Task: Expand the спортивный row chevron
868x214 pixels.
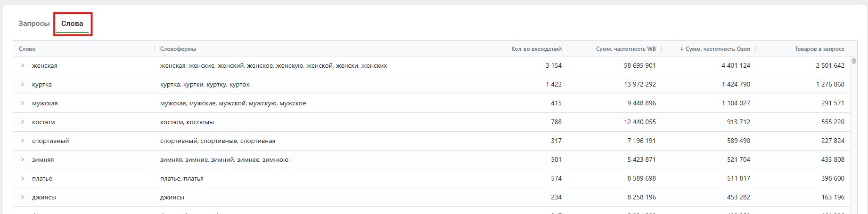Action: tap(22, 141)
